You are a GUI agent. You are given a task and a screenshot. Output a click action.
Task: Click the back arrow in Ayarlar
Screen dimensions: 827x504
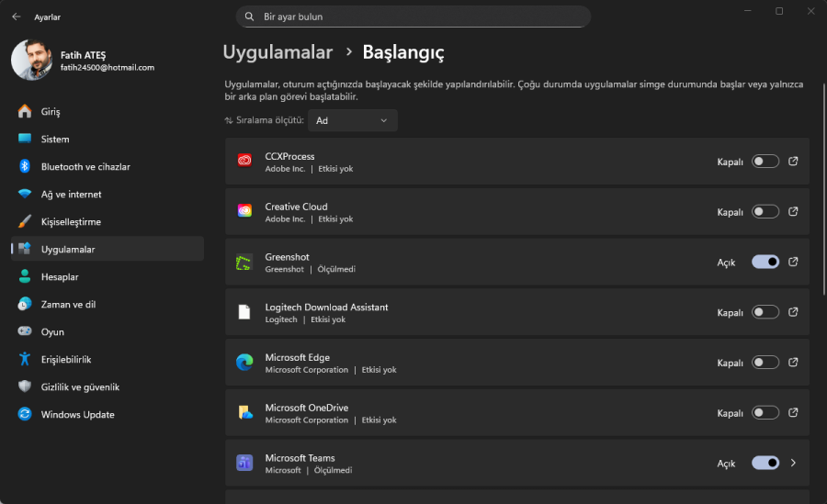click(x=17, y=17)
